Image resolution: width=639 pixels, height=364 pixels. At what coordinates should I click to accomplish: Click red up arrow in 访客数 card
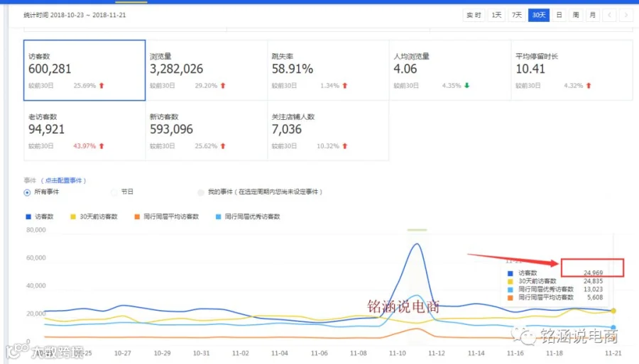pos(102,86)
